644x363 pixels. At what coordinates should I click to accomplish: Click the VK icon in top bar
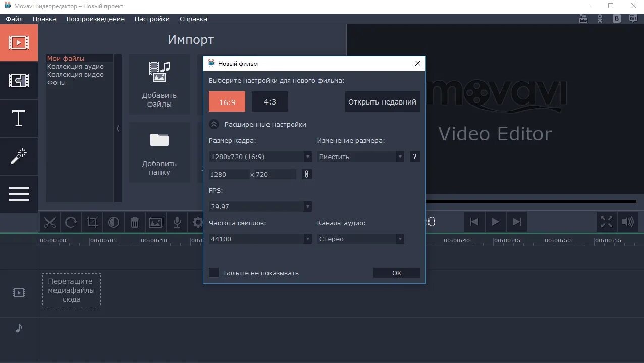(x=616, y=19)
